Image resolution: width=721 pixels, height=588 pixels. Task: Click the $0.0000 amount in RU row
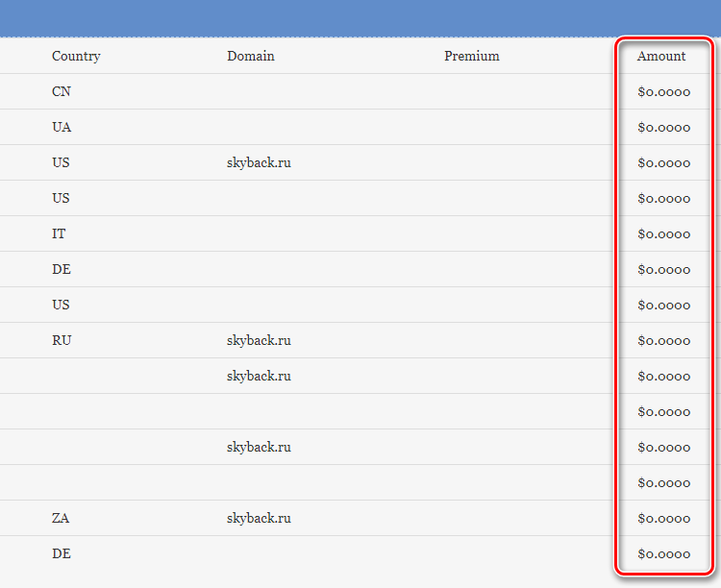coord(664,341)
